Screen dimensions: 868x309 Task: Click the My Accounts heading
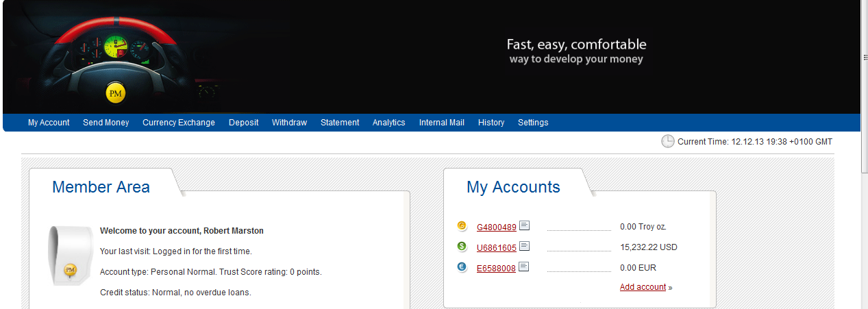[513, 187]
